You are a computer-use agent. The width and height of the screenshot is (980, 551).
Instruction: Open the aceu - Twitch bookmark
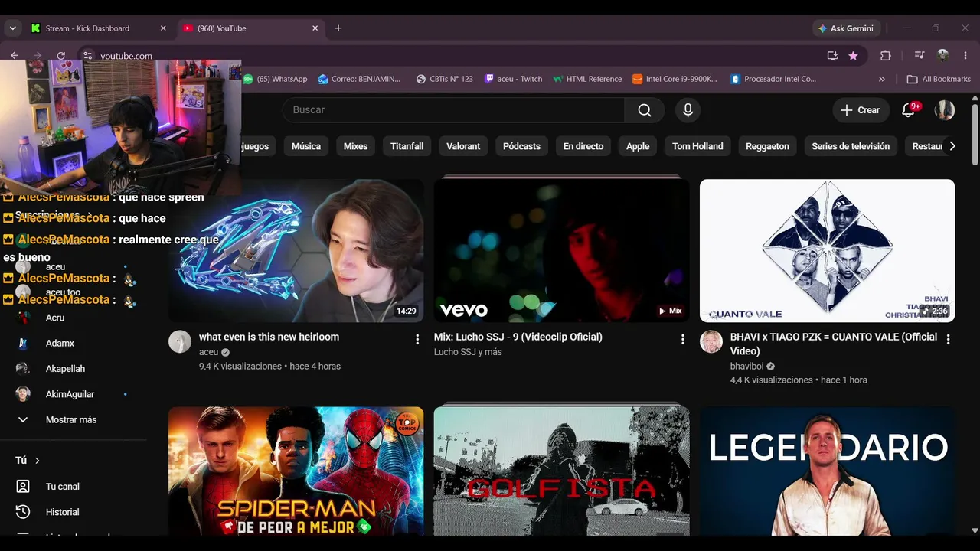pyautogui.click(x=514, y=79)
